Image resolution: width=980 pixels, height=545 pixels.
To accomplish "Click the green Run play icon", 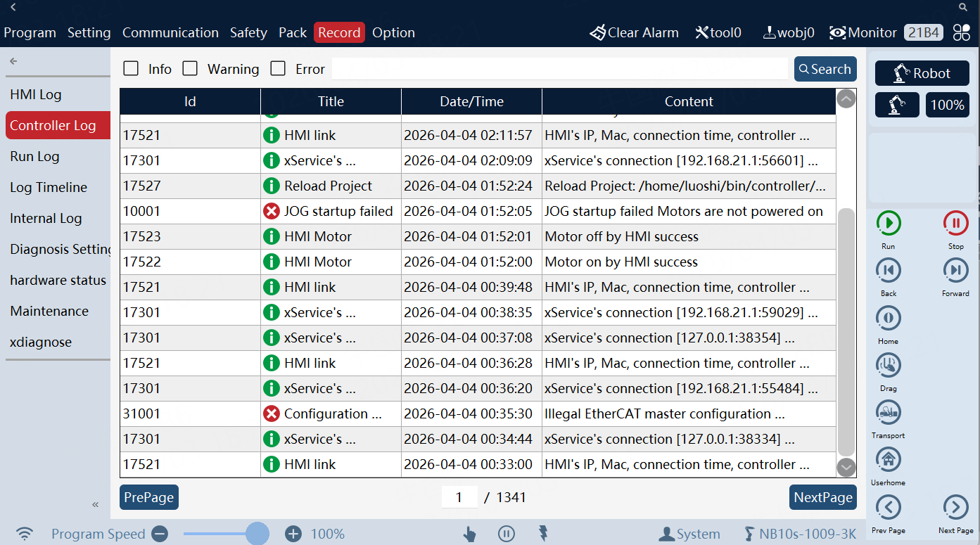I will click(889, 224).
